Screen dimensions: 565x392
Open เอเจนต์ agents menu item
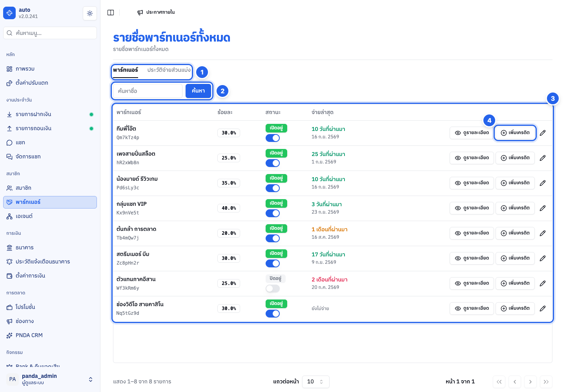50,216
